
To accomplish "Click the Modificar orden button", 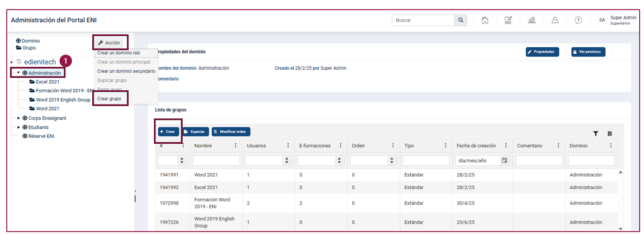I will tap(231, 131).
